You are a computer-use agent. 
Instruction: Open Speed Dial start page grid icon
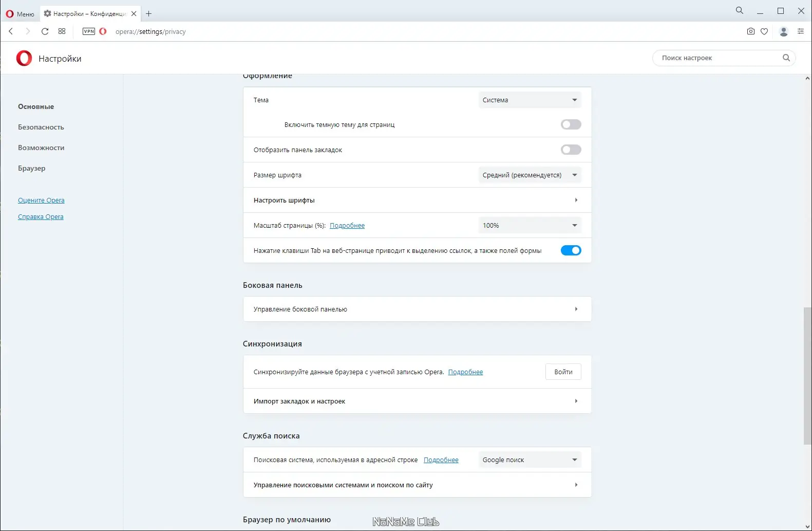(x=62, y=31)
